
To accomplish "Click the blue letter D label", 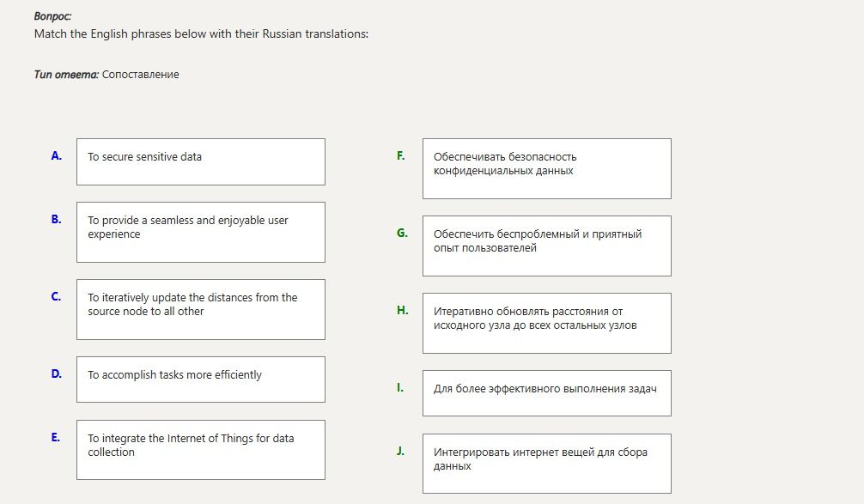I will [x=56, y=373].
